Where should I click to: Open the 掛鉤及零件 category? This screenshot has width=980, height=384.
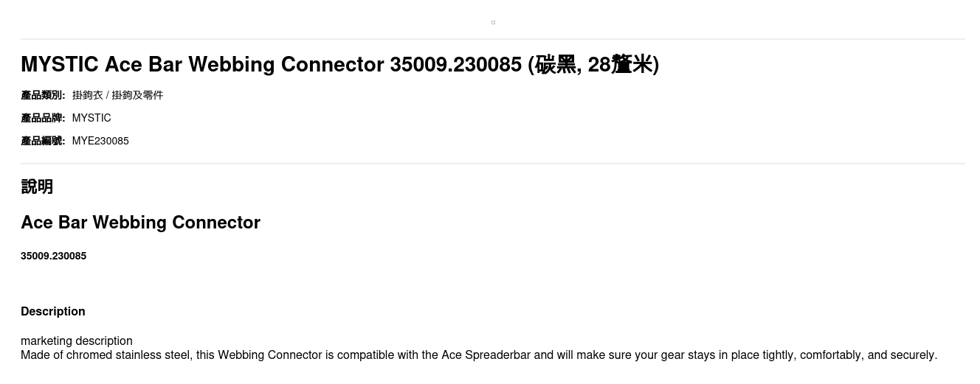point(137,95)
